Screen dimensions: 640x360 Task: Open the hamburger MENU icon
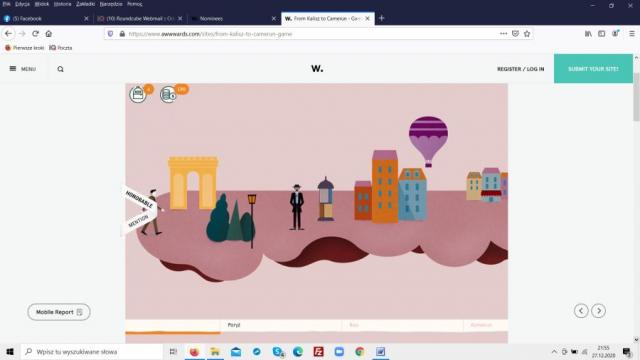13,69
